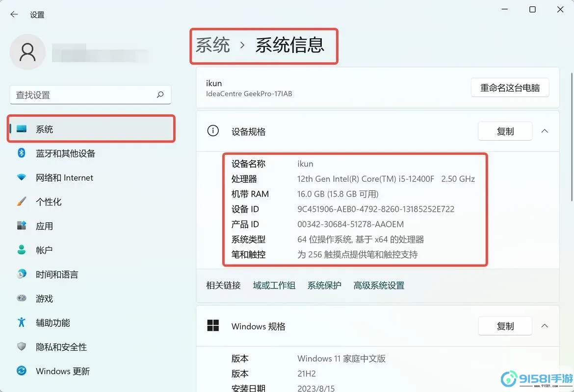Click 重命名这台电脑 button
The image size is (574, 392).
pyautogui.click(x=510, y=88)
